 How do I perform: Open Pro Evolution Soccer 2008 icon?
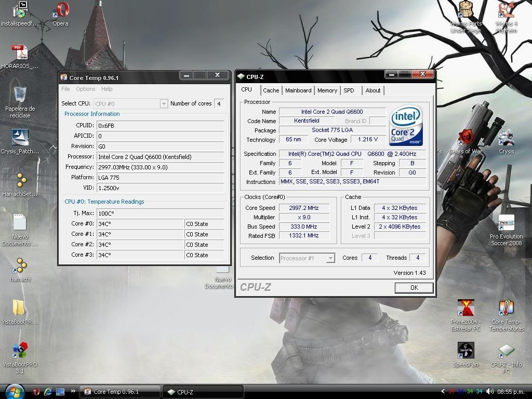click(506, 230)
